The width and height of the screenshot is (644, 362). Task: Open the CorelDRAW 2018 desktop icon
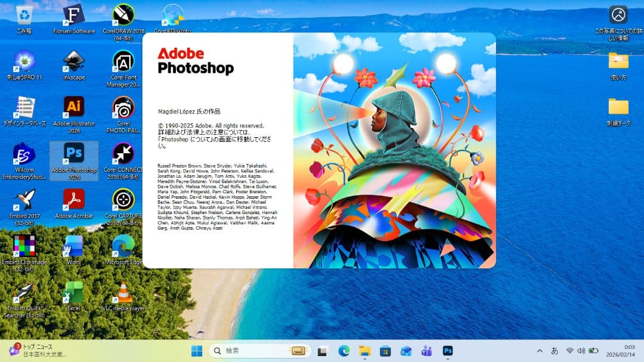123,15
